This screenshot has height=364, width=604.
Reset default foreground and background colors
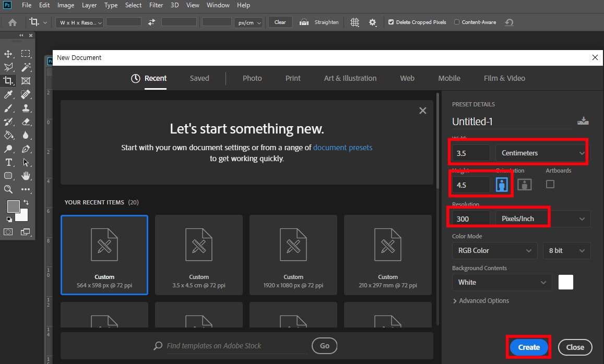click(9, 220)
